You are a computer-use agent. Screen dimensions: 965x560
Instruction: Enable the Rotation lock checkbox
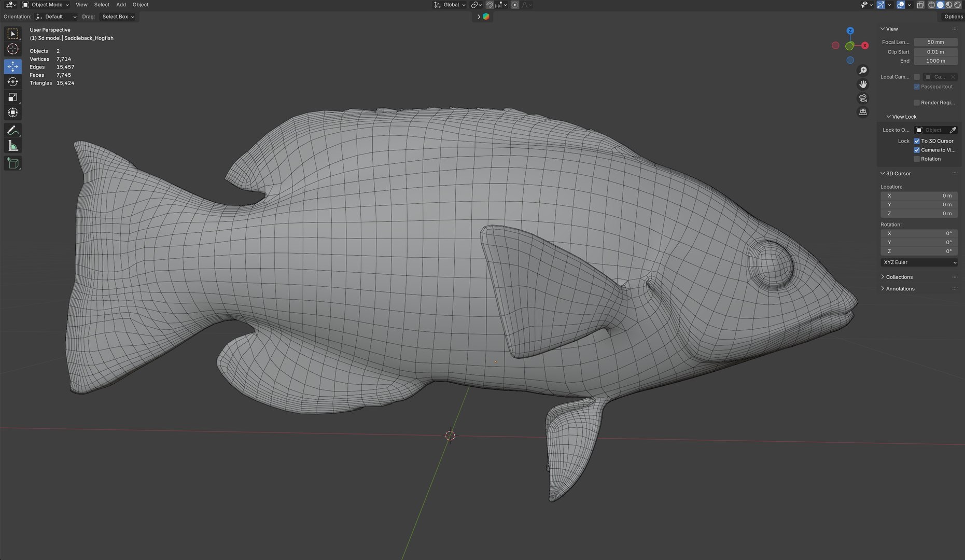click(x=917, y=159)
